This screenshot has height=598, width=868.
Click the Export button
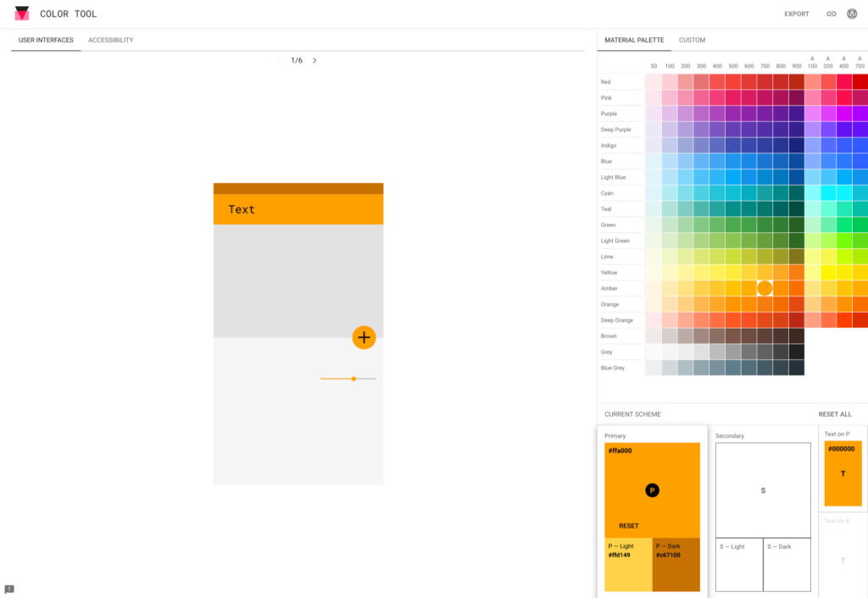click(796, 14)
